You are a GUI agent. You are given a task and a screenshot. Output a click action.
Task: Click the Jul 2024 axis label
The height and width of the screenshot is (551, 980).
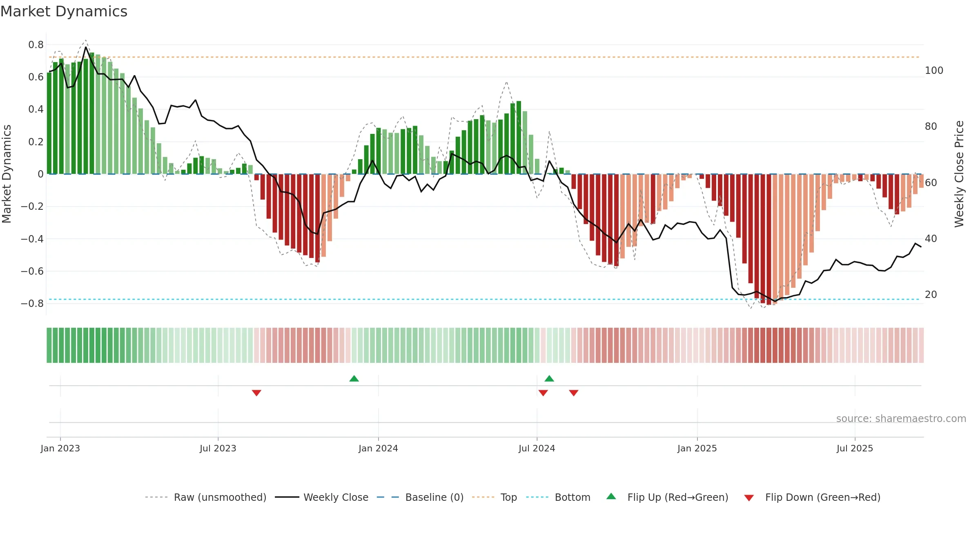[x=537, y=448]
